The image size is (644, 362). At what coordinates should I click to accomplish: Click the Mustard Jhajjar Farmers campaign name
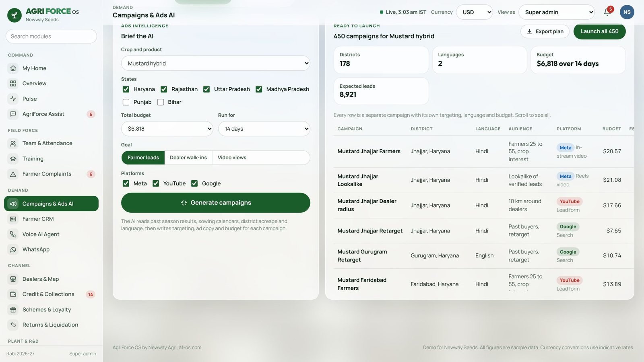(x=369, y=152)
